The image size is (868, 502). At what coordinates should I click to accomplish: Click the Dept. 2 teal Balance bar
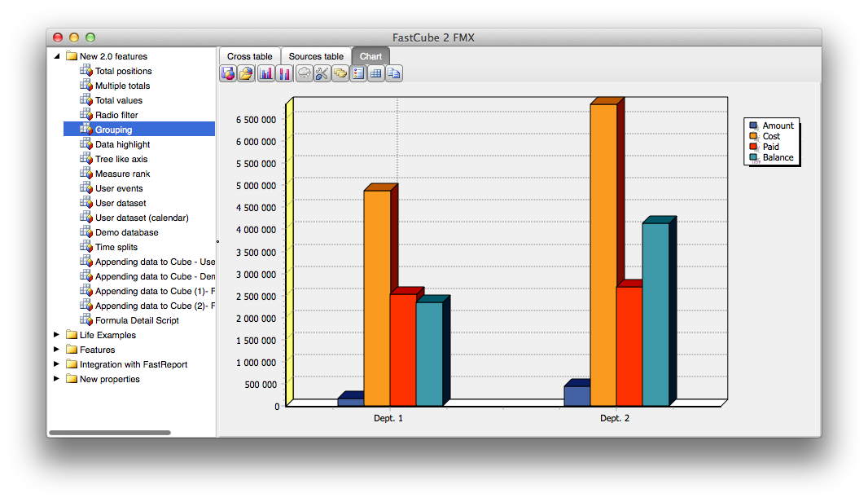pos(655,315)
